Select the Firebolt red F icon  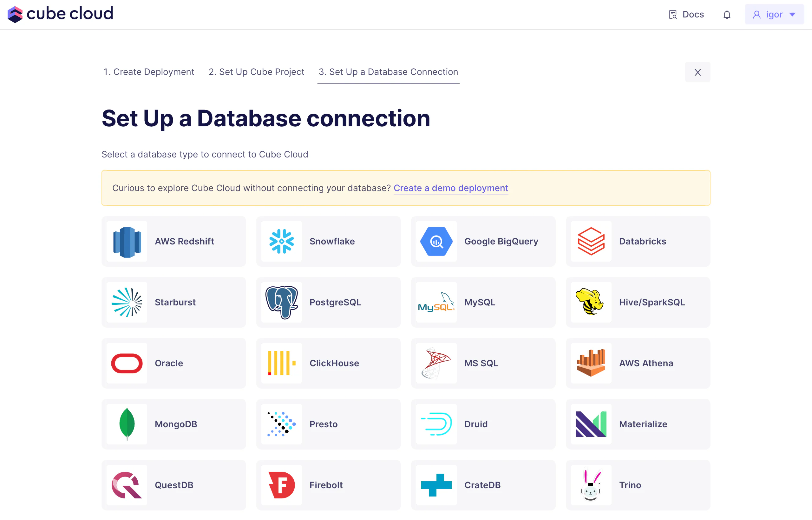(281, 485)
